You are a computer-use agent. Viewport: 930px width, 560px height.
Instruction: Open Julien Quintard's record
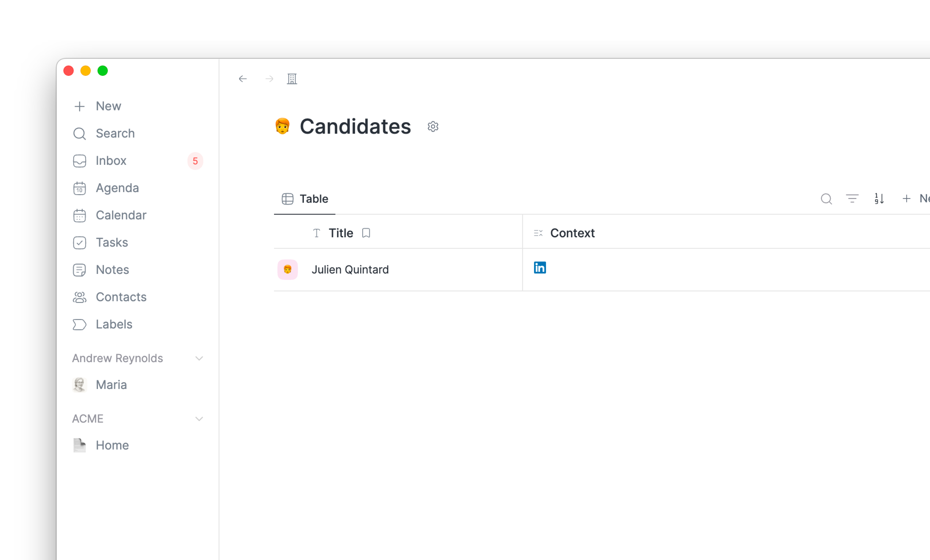tap(350, 269)
